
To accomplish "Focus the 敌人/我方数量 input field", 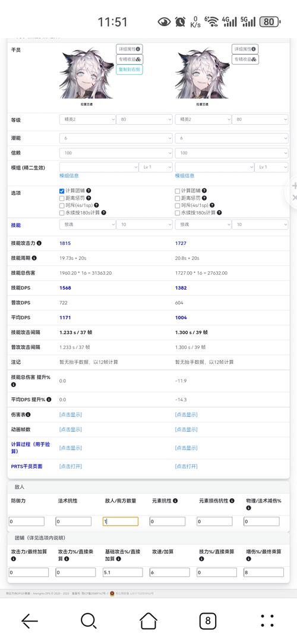I will point(121,522).
